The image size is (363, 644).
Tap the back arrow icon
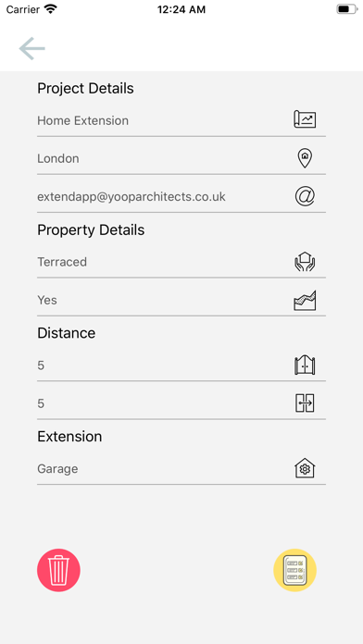[x=32, y=48]
